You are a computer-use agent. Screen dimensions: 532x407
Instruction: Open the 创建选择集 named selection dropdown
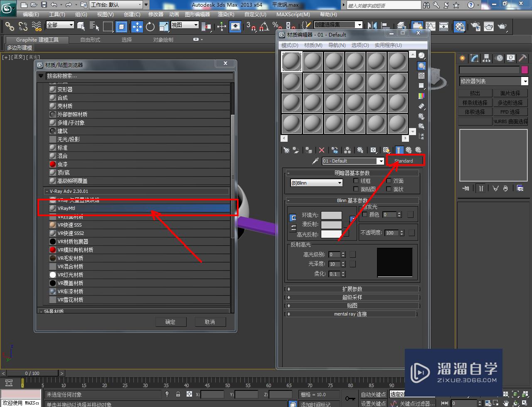tap(338, 25)
